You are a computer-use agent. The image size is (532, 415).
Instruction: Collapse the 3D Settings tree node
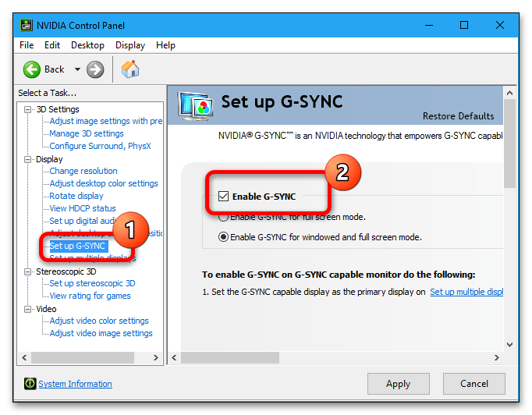tap(27, 110)
